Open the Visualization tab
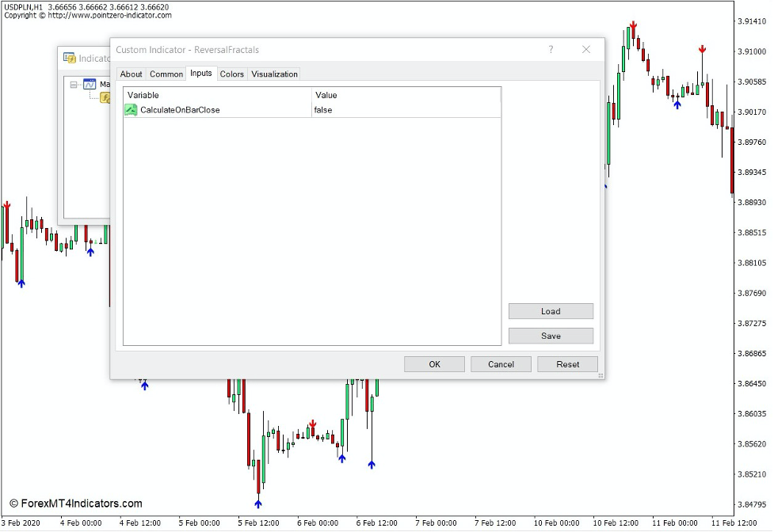The image size is (774, 532). tap(274, 74)
